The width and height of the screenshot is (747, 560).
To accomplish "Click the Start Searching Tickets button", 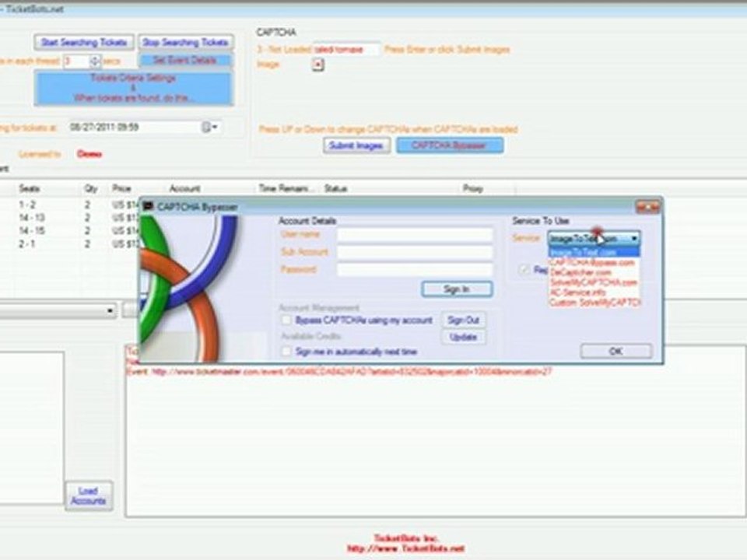I will [x=84, y=42].
